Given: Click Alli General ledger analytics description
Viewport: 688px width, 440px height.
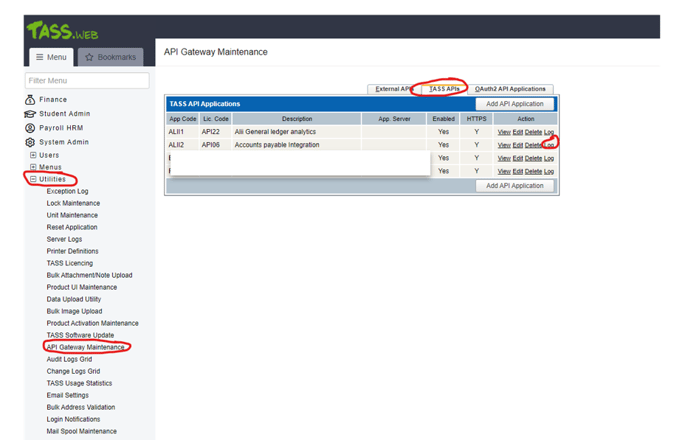Looking at the screenshot, I should 275,132.
